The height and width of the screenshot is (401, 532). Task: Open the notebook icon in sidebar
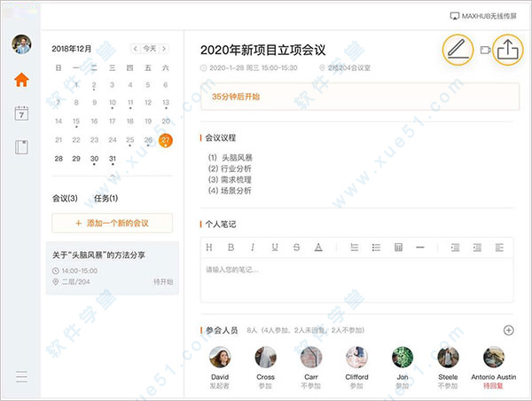21,147
